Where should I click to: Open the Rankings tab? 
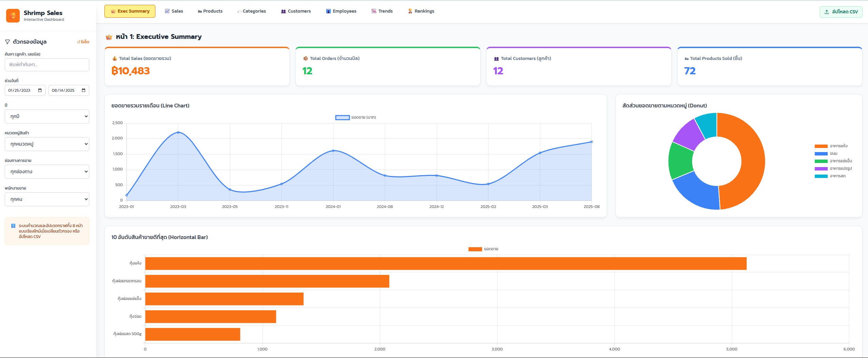tap(421, 11)
